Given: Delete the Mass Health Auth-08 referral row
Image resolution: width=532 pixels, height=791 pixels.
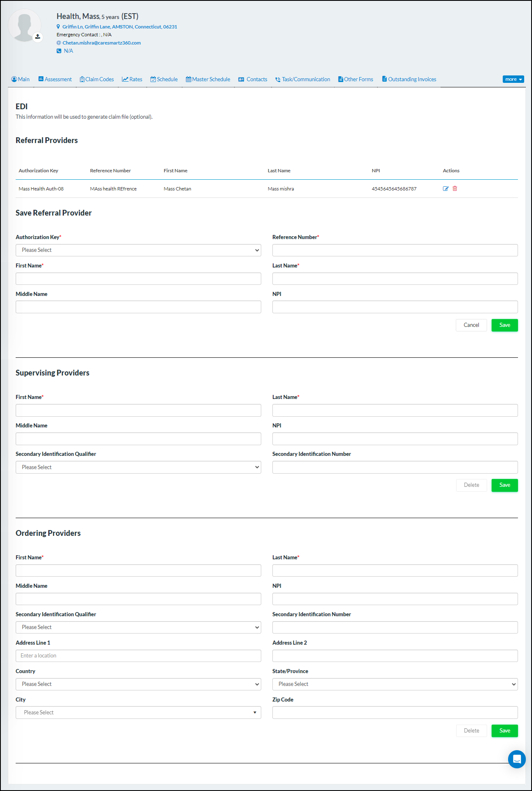Looking at the screenshot, I should (x=455, y=189).
